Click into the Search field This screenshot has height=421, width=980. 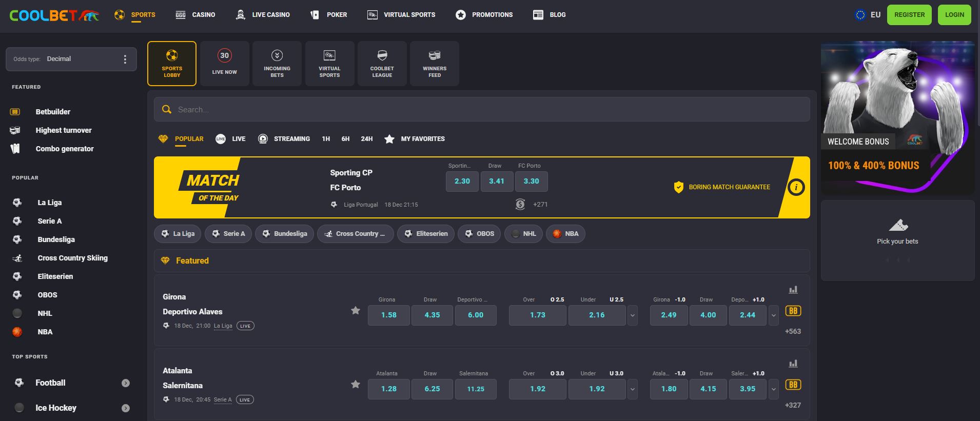pos(481,110)
